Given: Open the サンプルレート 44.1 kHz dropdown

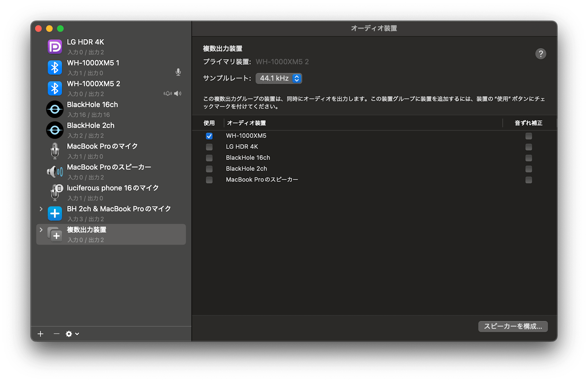Looking at the screenshot, I should tap(279, 79).
